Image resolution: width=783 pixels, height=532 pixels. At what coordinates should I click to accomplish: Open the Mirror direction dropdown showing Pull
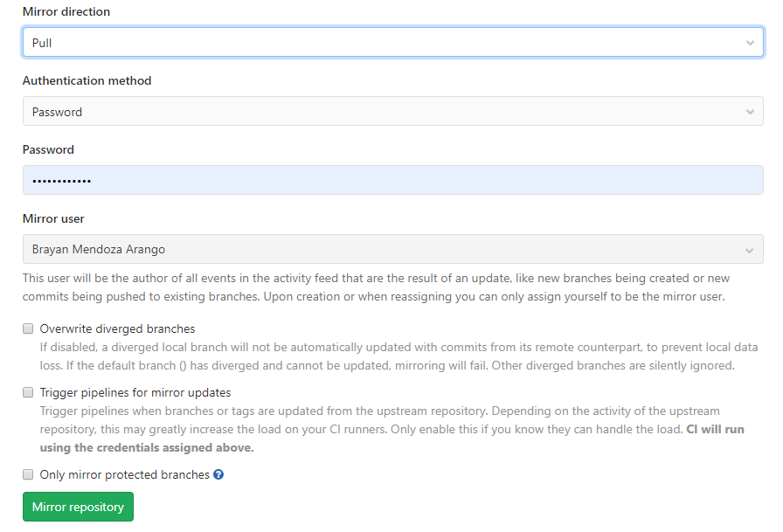(x=385, y=43)
